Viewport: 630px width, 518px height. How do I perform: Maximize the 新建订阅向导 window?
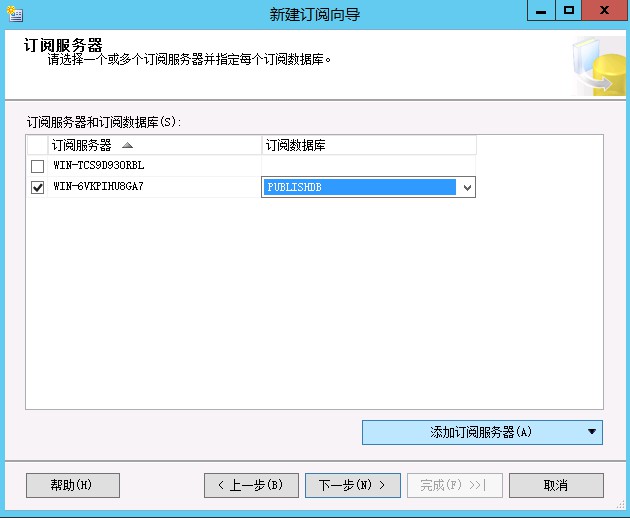[569, 11]
